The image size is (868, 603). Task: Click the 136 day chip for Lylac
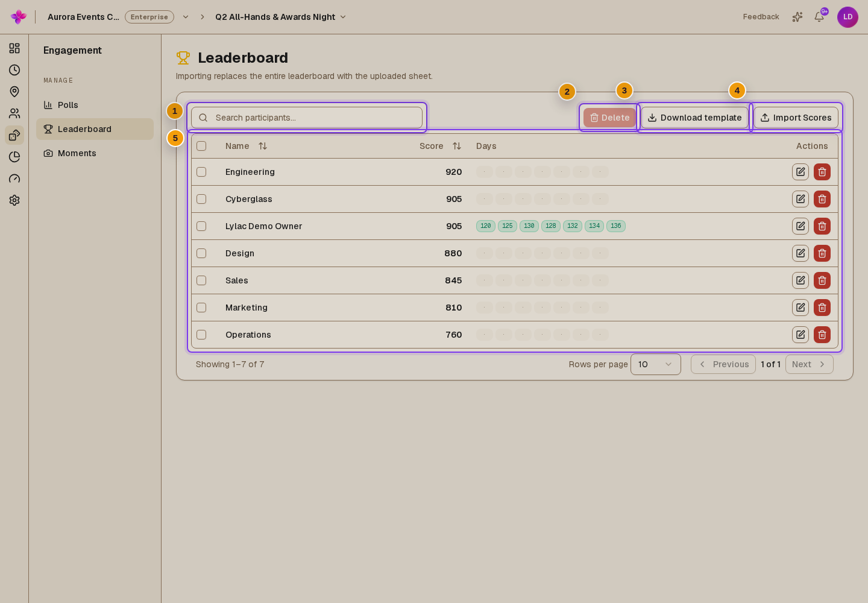(616, 226)
